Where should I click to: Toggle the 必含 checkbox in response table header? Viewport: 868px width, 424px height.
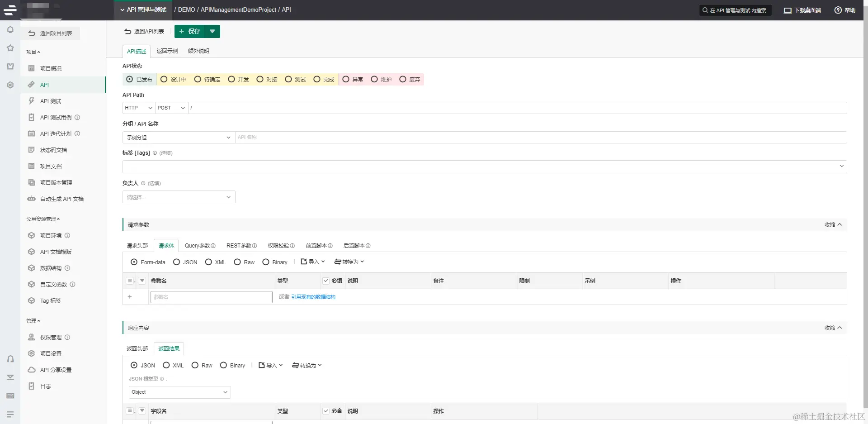(325, 411)
